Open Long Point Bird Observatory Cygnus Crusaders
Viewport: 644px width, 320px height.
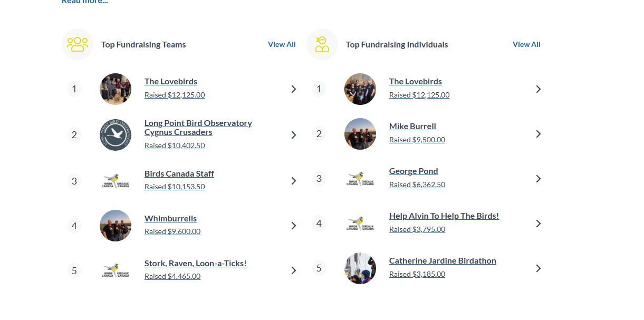pyautogui.click(x=198, y=128)
